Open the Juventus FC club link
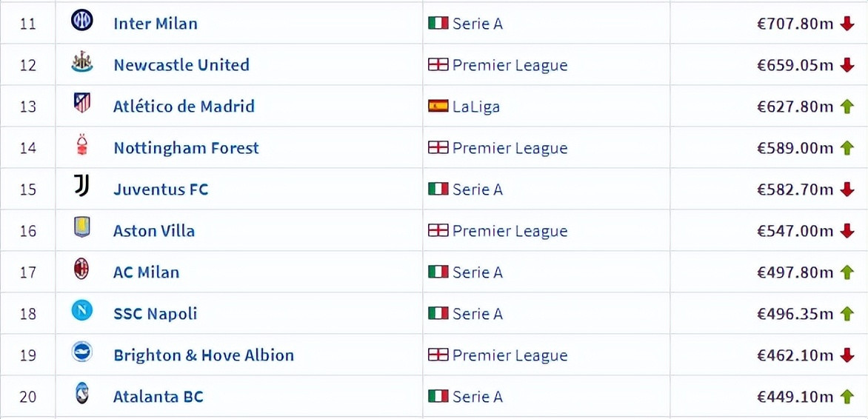Image resolution: width=868 pixels, height=419 pixels. point(161,190)
